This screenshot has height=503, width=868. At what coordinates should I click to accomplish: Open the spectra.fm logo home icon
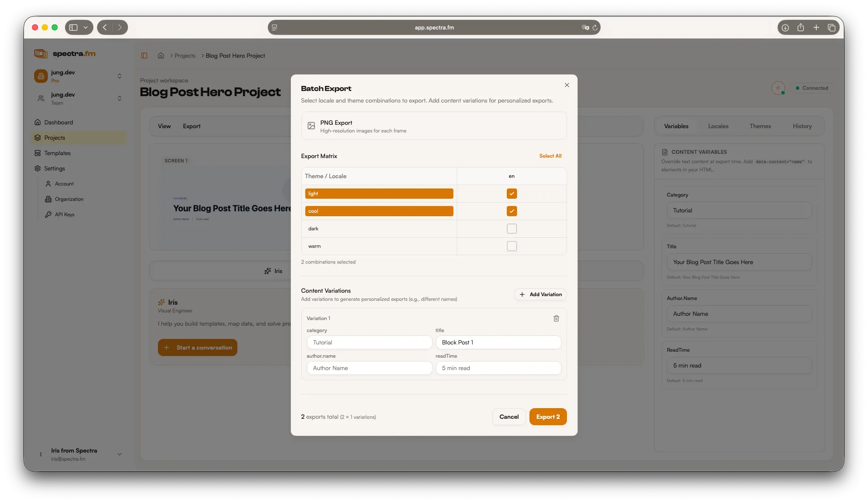pos(41,53)
